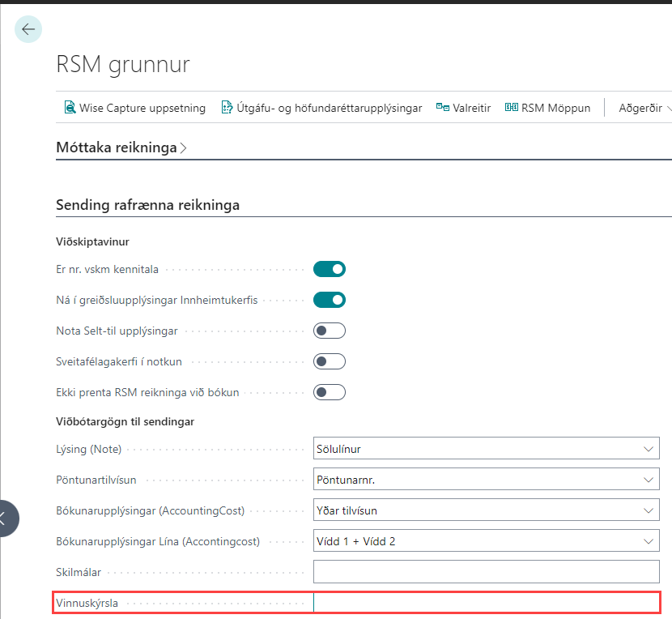Image resolution: width=672 pixels, height=619 pixels.
Task: Click the Skilmálar input field
Action: [486, 572]
